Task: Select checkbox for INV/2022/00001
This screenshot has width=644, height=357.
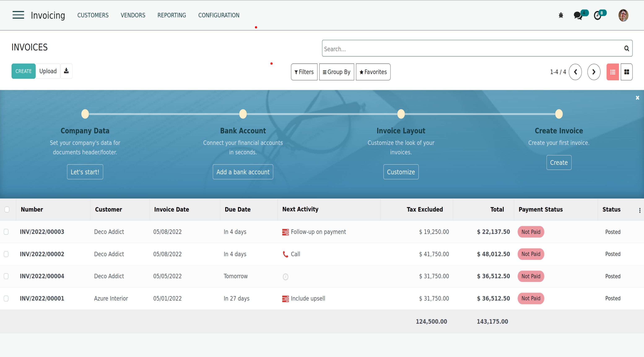Action: (x=6, y=298)
